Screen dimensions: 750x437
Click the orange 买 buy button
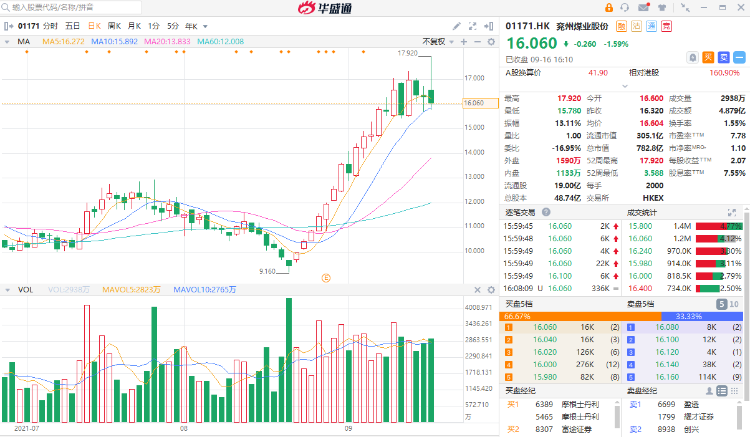coord(708,58)
